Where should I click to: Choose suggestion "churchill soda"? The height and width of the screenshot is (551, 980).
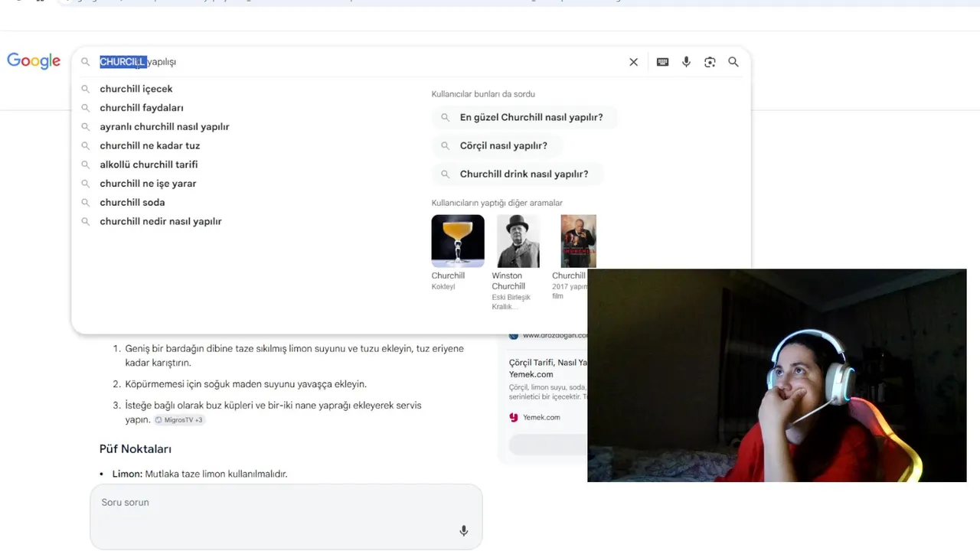[x=132, y=203]
